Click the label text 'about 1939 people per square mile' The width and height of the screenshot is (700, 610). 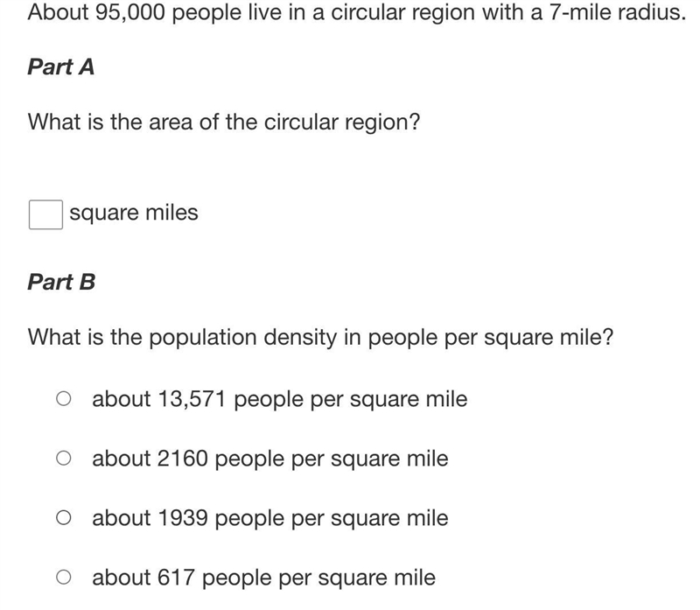[x=270, y=518]
